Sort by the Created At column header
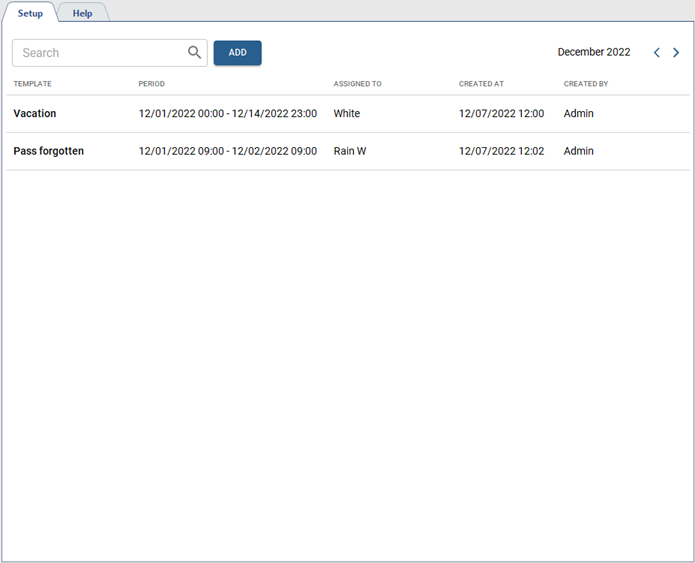This screenshot has width=695, height=563. pyautogui.click(x=481, y=84)
